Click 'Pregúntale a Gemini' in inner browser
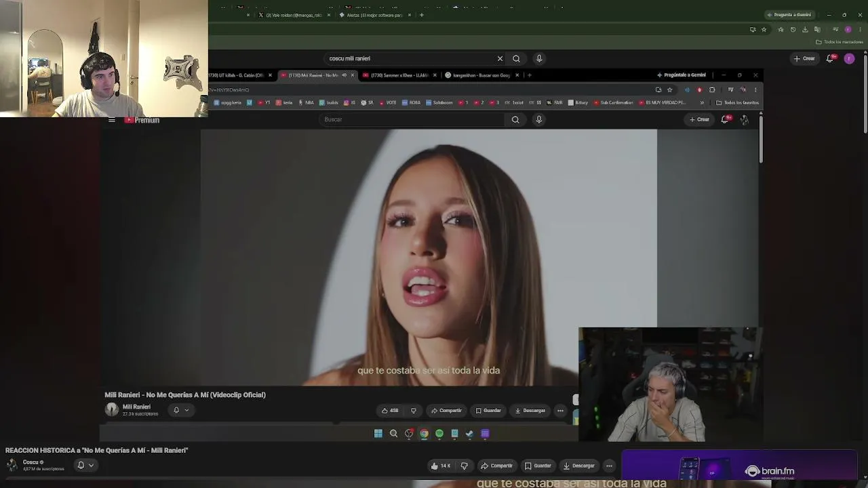Image resolution: width=868 pixels, height=488 pixels. (x=682, y=75)
